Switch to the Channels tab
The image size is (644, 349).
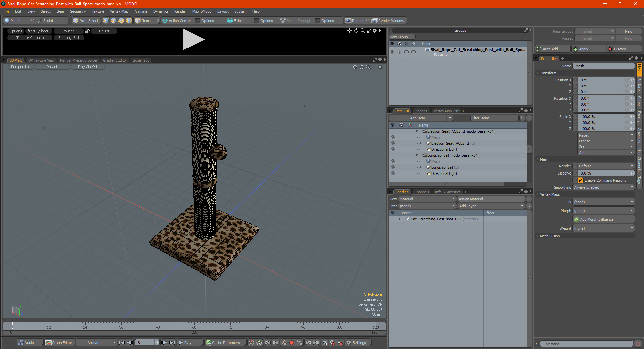coord(422,192)
